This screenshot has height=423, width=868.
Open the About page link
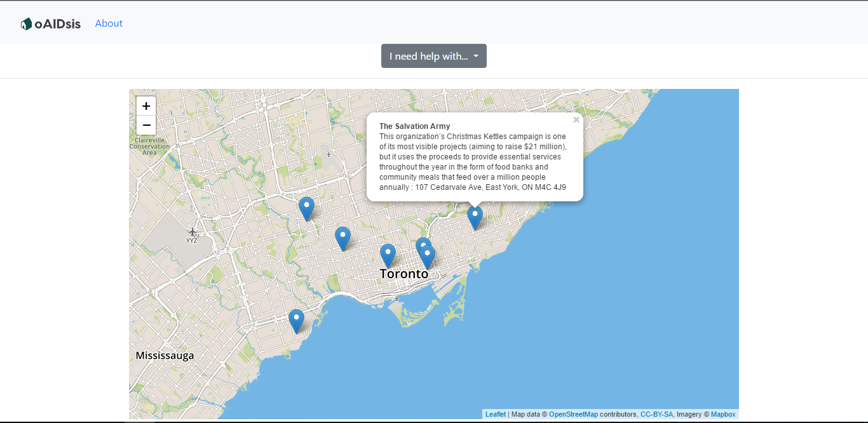(x=109, y=23)
